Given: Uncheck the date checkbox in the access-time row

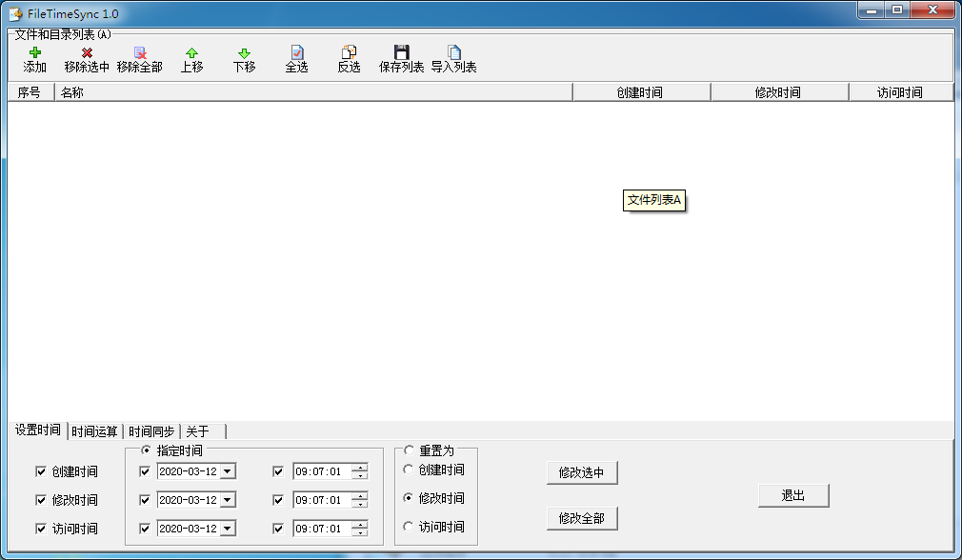Looking at the screenshot, I should click(145, 529).
